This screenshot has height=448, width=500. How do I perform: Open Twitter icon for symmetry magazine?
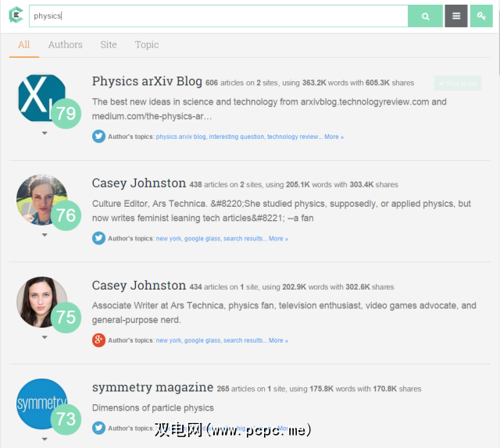pos(99,428)
